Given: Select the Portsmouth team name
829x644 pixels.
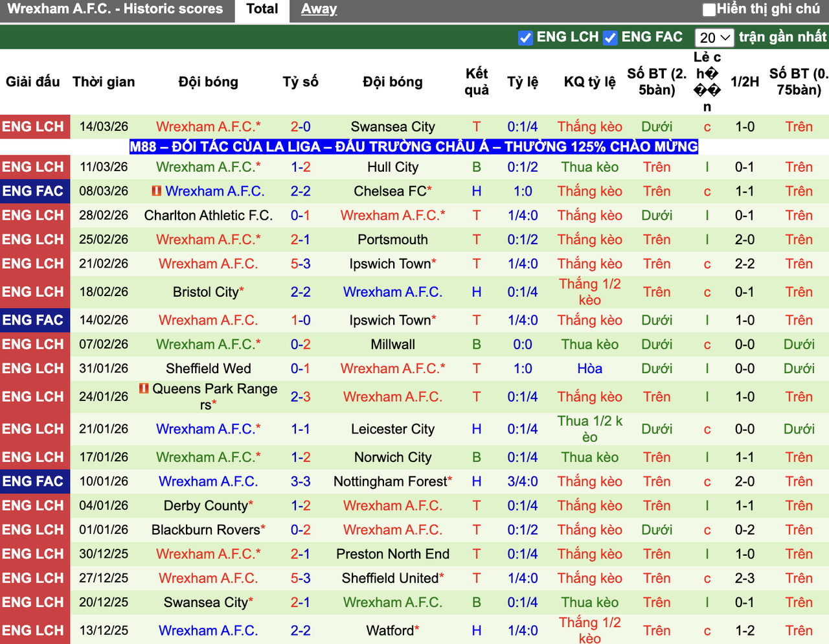Looking at the screenshot, I should [x=393, y=240].
